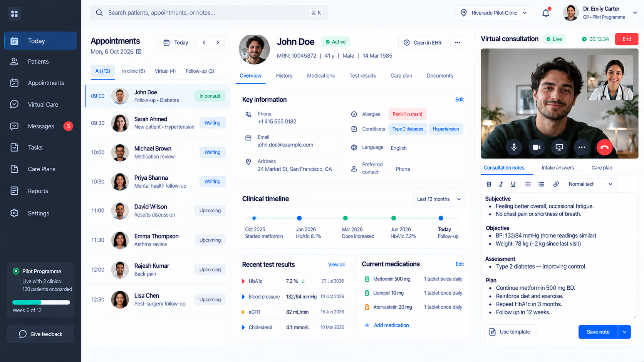Apply bold formatting in the consultation notes
This screenshot has width=644, height=362.
(x=489, y=184)
